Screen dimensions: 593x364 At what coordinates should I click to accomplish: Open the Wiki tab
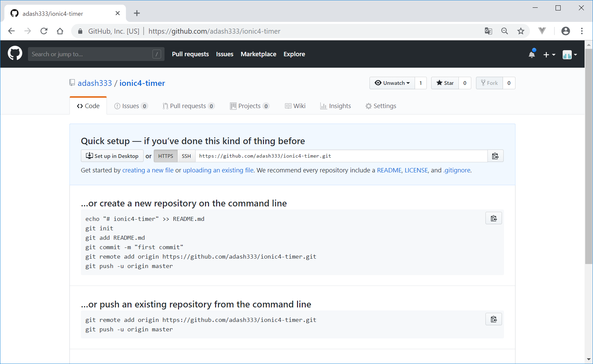coord(295,106)
